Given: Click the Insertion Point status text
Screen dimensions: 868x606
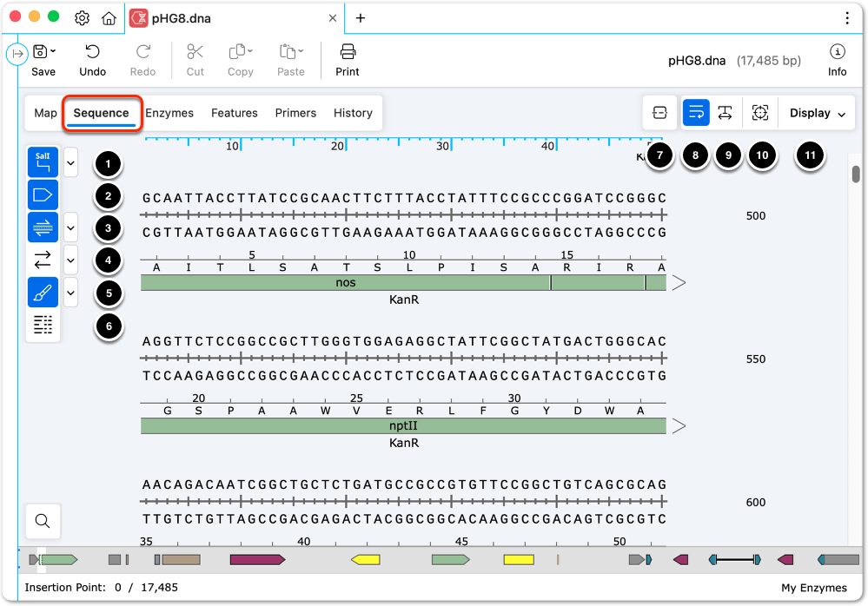Looking at the screenshot, I should [x=102, y=587].
